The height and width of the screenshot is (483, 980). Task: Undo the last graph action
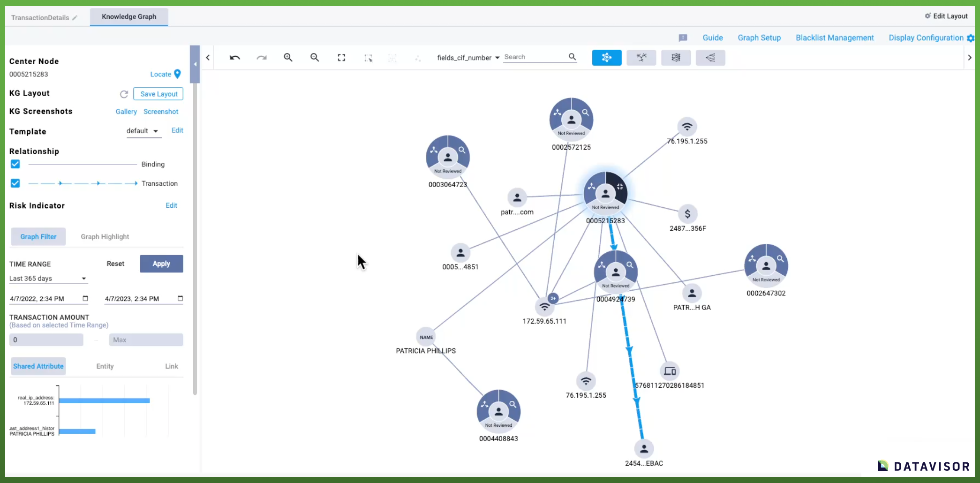[234, 57]
